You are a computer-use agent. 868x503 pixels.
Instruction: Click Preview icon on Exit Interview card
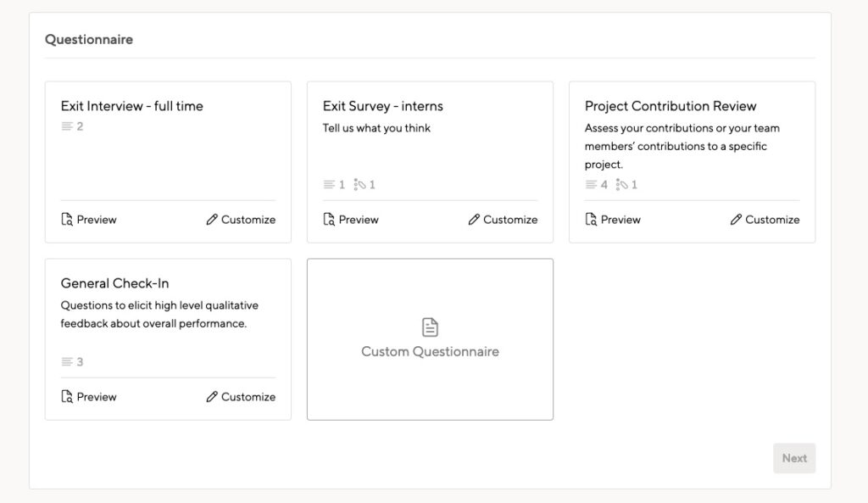(67, 220)
